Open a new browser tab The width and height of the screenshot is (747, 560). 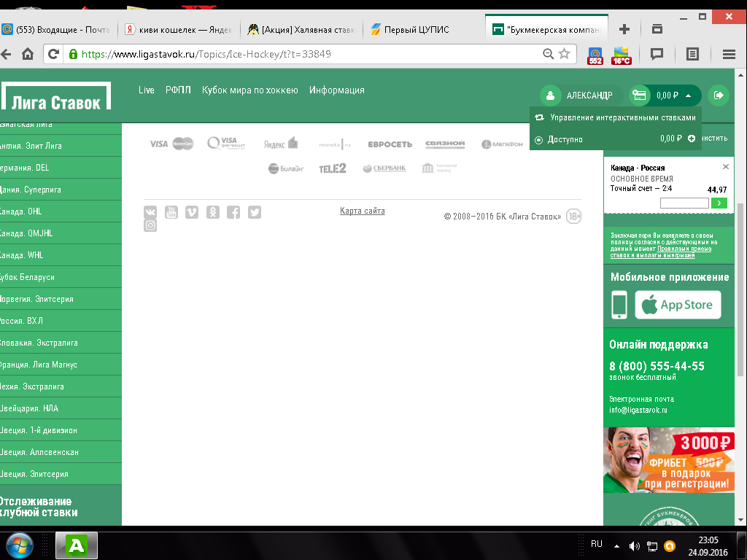(x=624, y=29)
